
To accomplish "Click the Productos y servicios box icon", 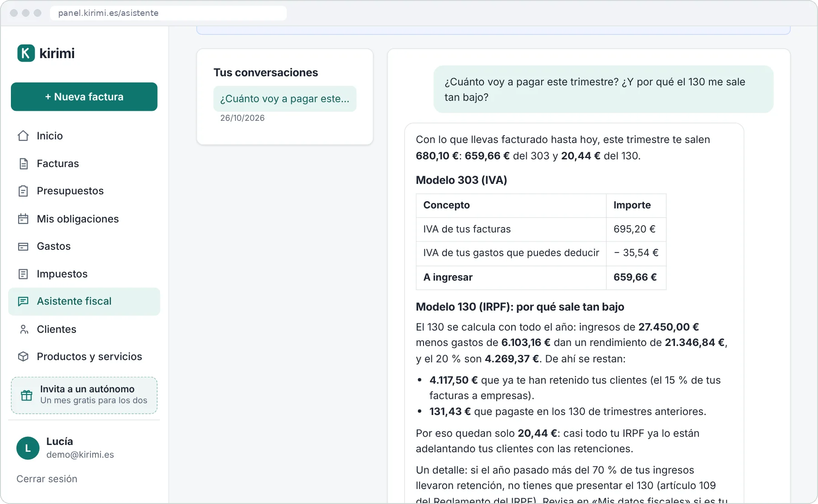I will tap(23, 356).
